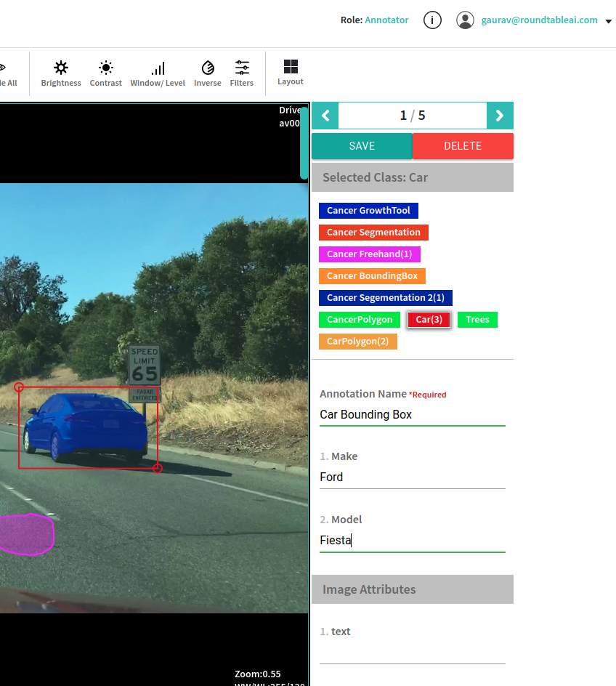The width and height of the screenshot is (616, 686).
Task: Open the Contrast adjustment tool
Action: pyautogui.click(x=105, y=73)
